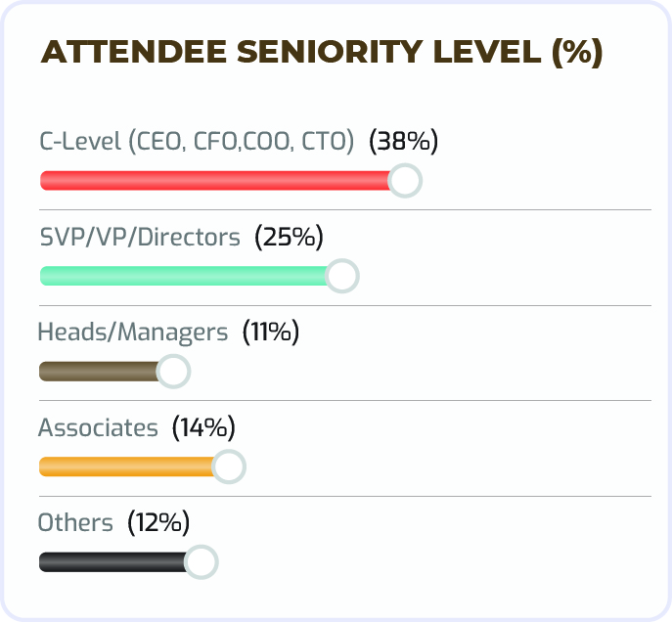Click the green SVP/VP/Directors progress bar
This screenshot has height=622, width=672.
coord(184,276)
